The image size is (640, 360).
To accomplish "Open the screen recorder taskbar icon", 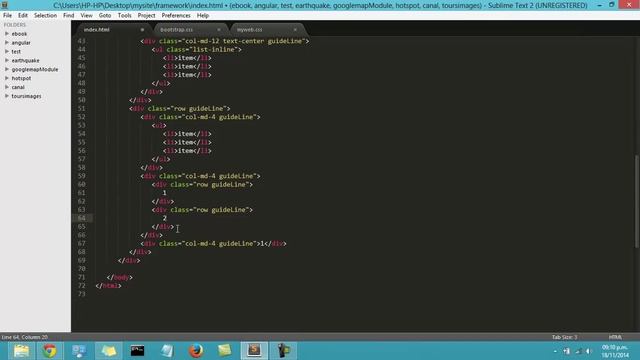I will pos(283,351).
